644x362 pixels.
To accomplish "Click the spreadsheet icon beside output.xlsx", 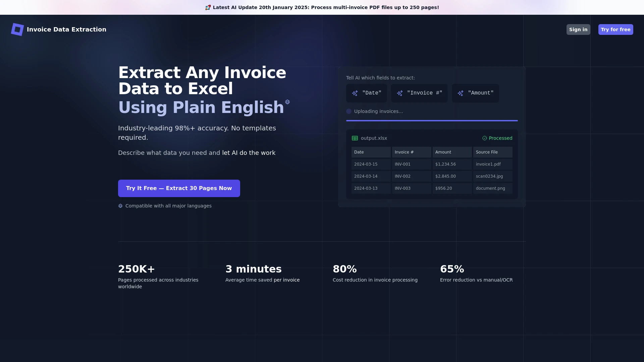I will coord(354,138).
